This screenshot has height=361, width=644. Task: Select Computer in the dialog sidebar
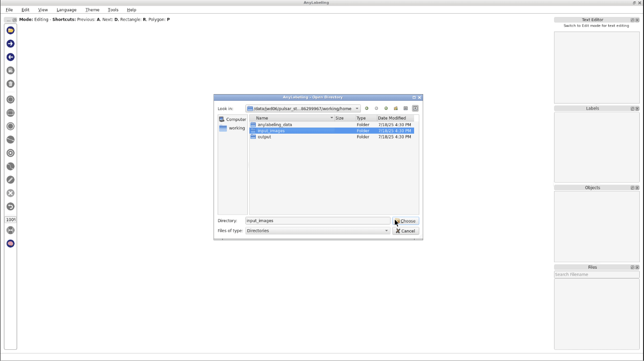(x=233, y=120)
